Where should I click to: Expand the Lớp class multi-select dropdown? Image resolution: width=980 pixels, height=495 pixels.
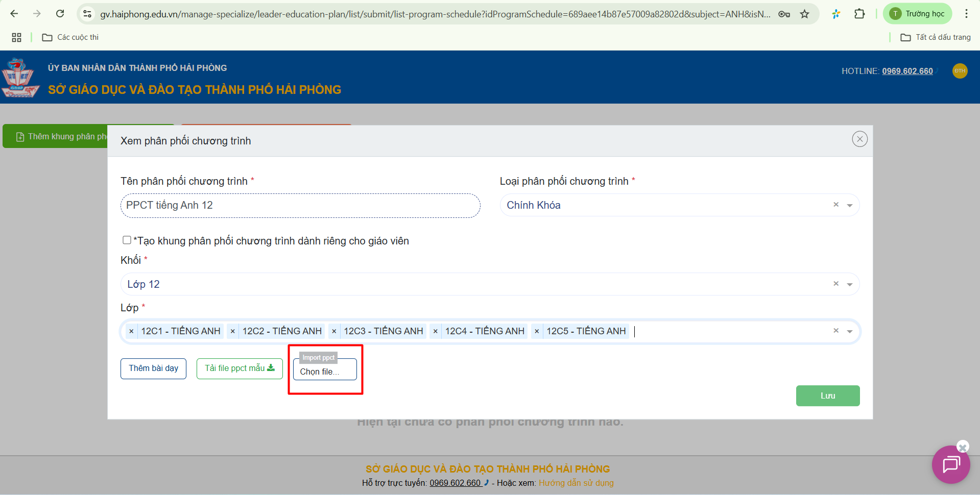[x=850, y=331]
